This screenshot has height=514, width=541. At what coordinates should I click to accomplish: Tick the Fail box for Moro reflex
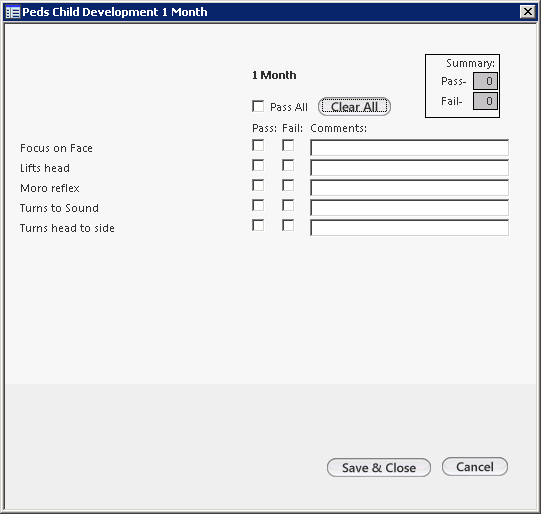(288, 185)
